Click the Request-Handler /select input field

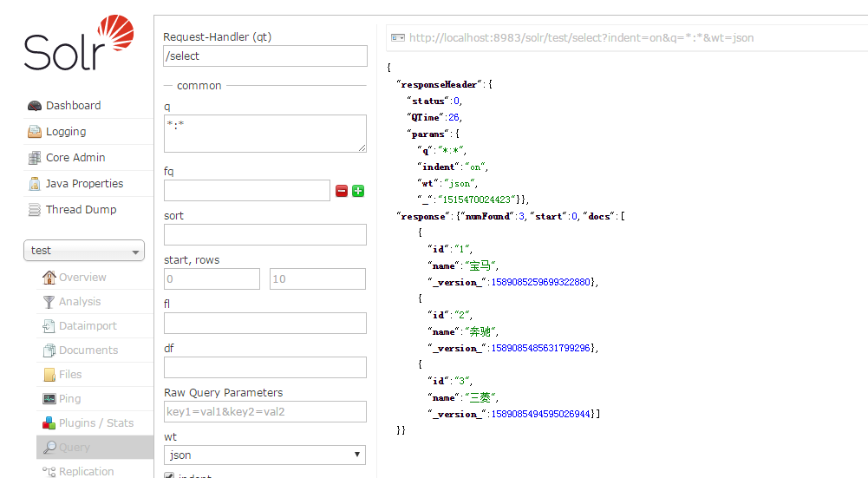[265, 56]
